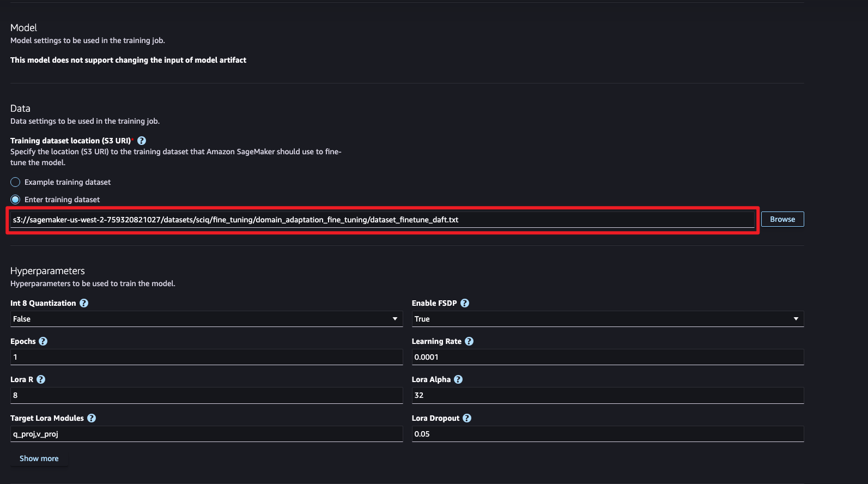Edit the Target Lora Modules field

pos(206,434)
